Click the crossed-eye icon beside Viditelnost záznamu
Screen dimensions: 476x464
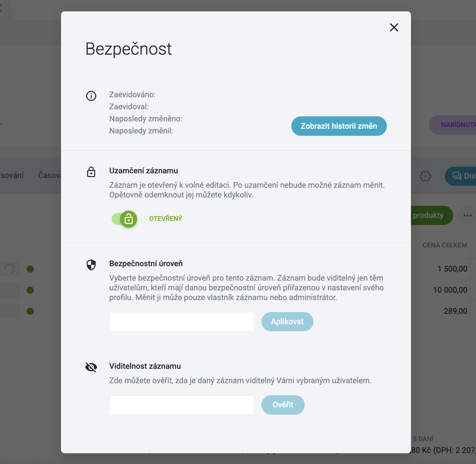coord(91,367)
